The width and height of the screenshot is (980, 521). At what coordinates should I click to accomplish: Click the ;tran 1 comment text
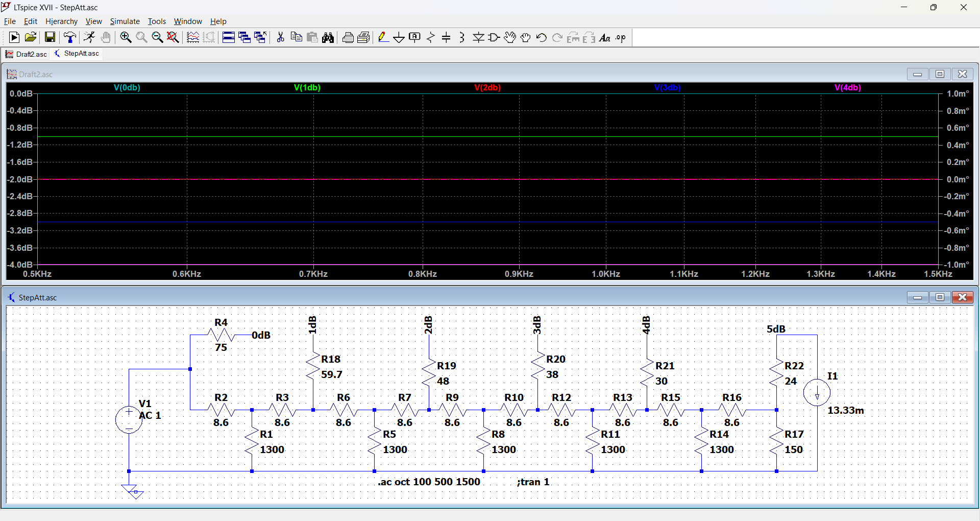533,482
